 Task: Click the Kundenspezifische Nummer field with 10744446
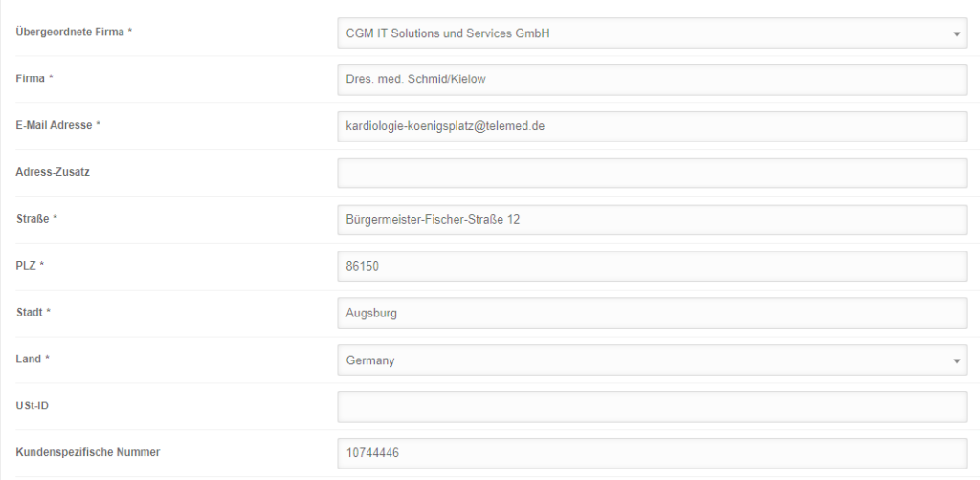652,452
